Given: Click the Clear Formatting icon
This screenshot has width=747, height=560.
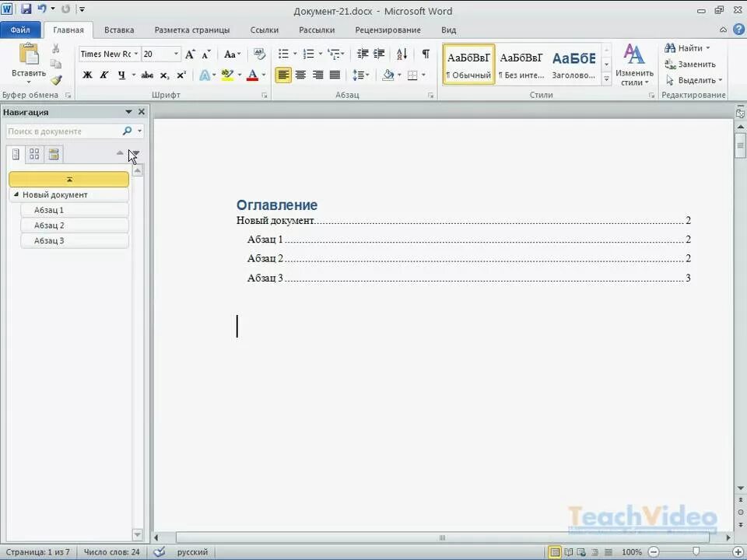Looking at the screenshot, I should tap(259, 54).
